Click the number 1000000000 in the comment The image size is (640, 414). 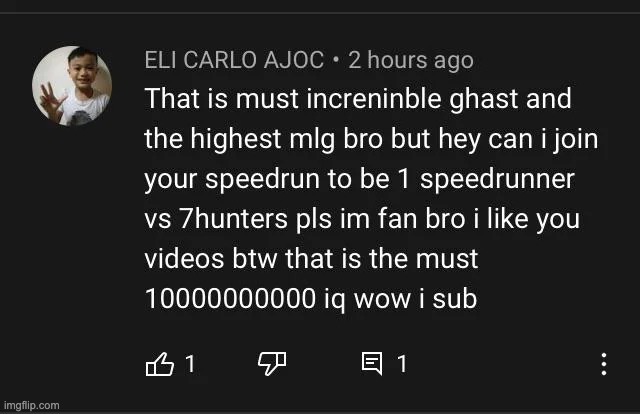coord(230,298)
